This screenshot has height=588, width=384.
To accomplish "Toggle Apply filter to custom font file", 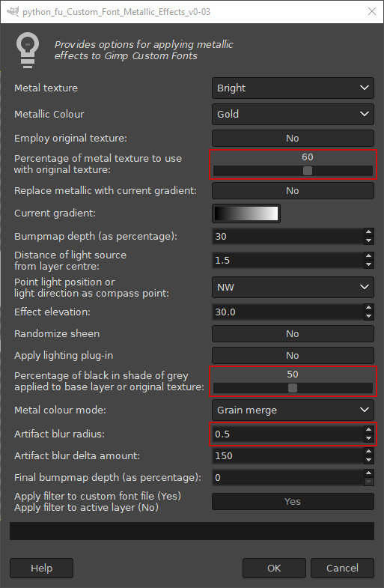I will 293,501.
